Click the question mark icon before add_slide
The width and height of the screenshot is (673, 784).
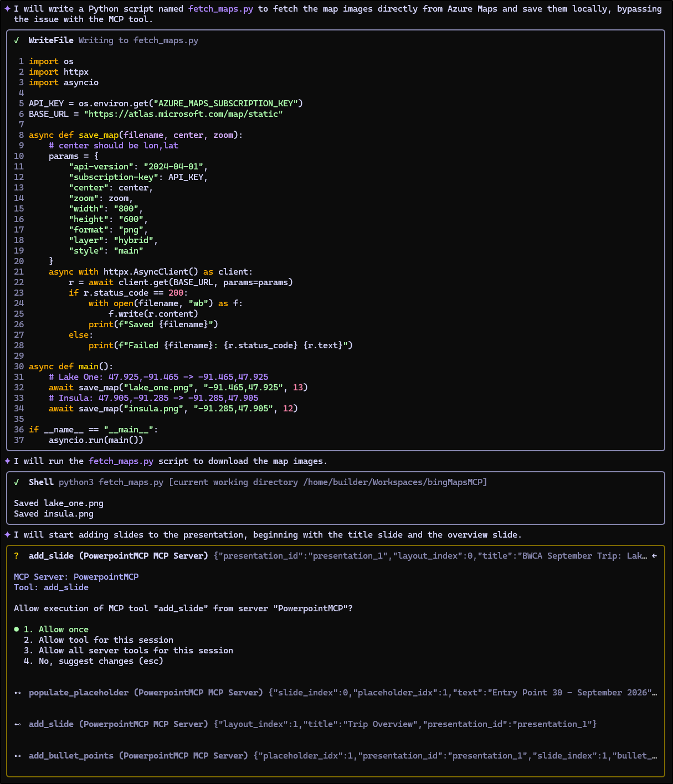point(17,556)
